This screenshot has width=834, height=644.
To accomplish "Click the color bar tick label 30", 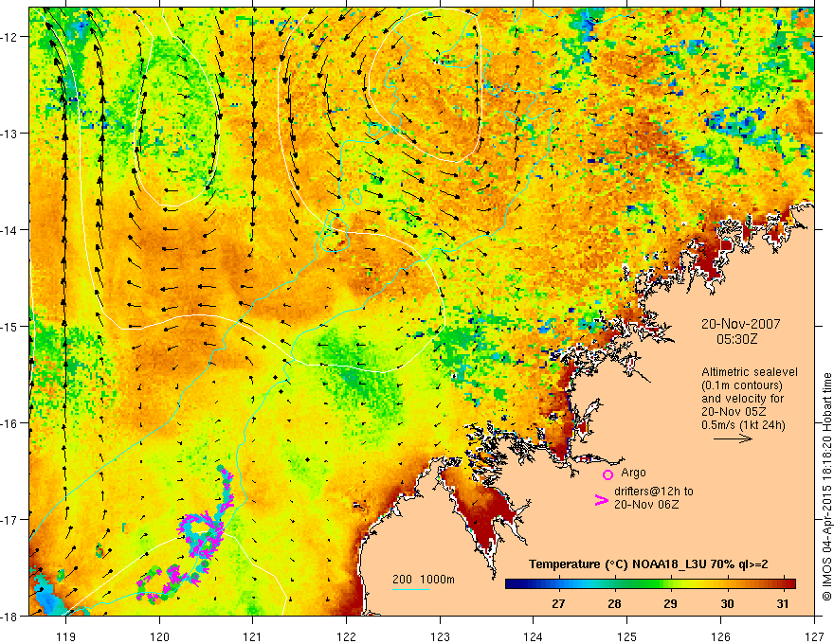I will [x=727, y=603].
